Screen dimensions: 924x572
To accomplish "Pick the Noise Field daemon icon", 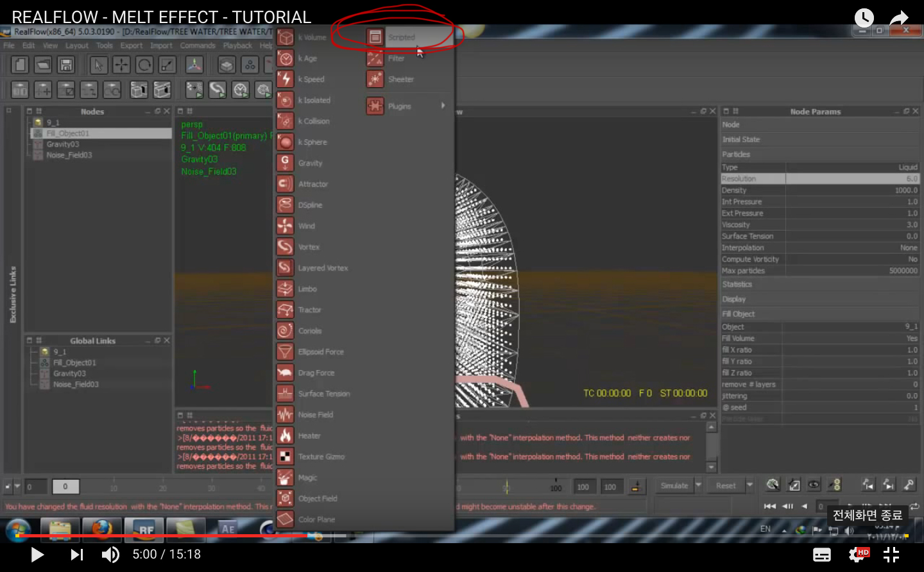I will coord(285,415).
